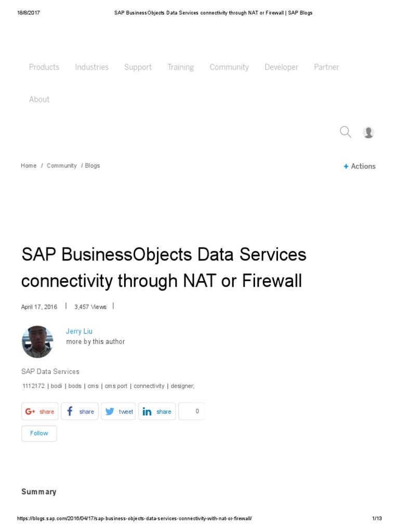Expand the Actions menu

(360, 166)
